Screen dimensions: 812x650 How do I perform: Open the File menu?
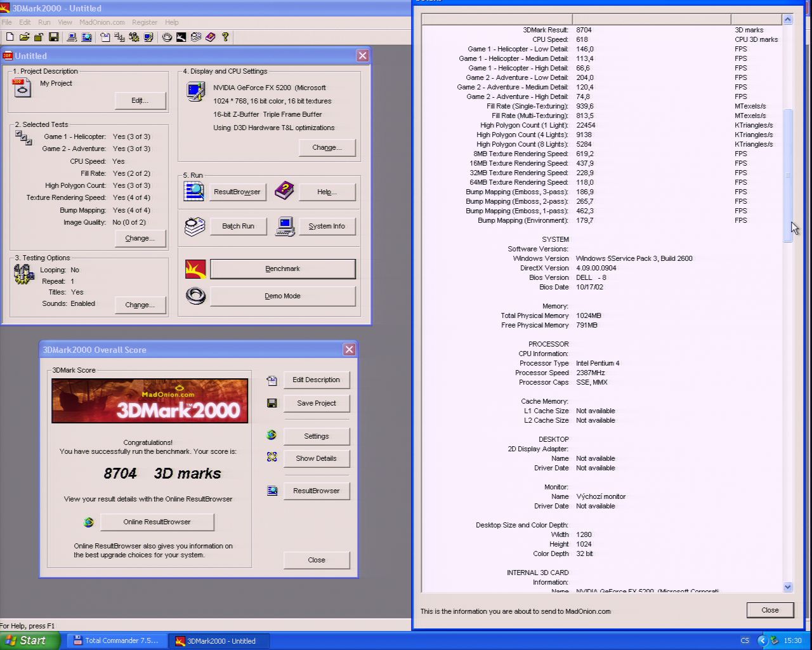(x=6, y=22)
